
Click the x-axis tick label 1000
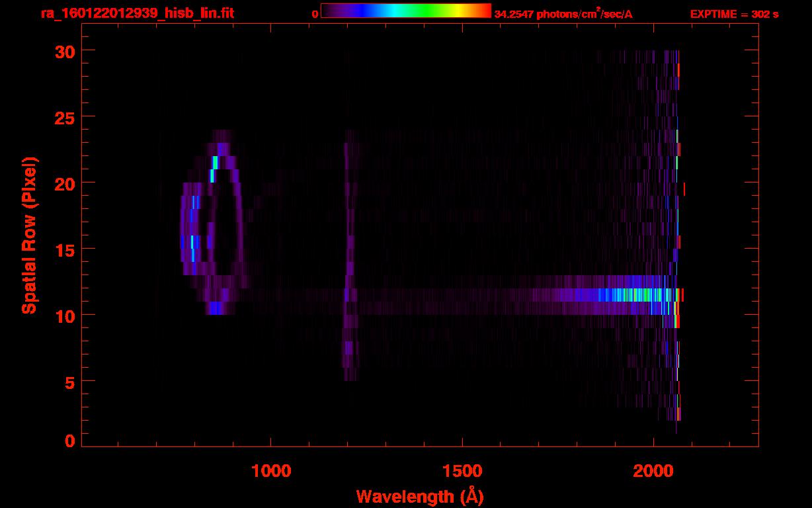tap(271, 470)
